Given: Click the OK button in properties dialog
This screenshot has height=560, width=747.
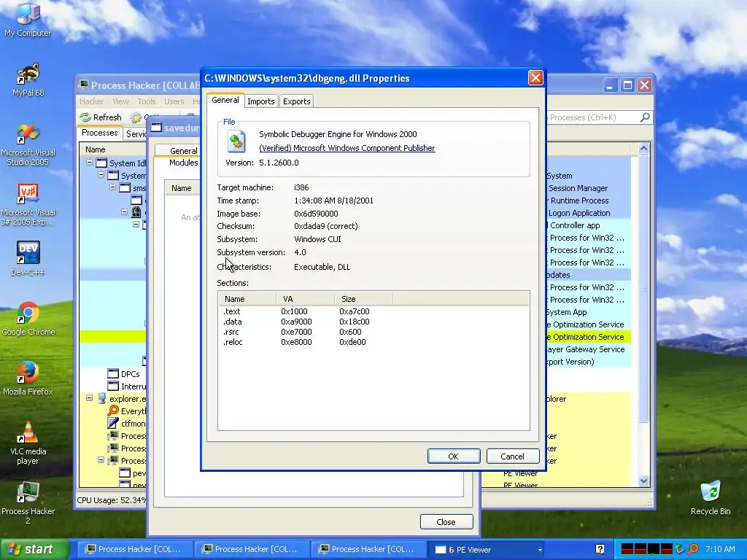Looking at the screenshot, I should click(x=454, y=456).
